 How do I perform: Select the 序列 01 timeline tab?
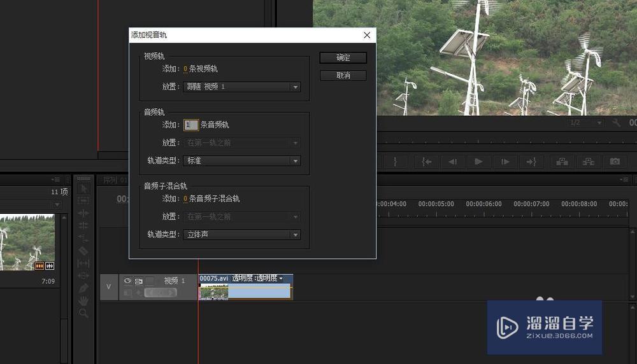(115, 179)
